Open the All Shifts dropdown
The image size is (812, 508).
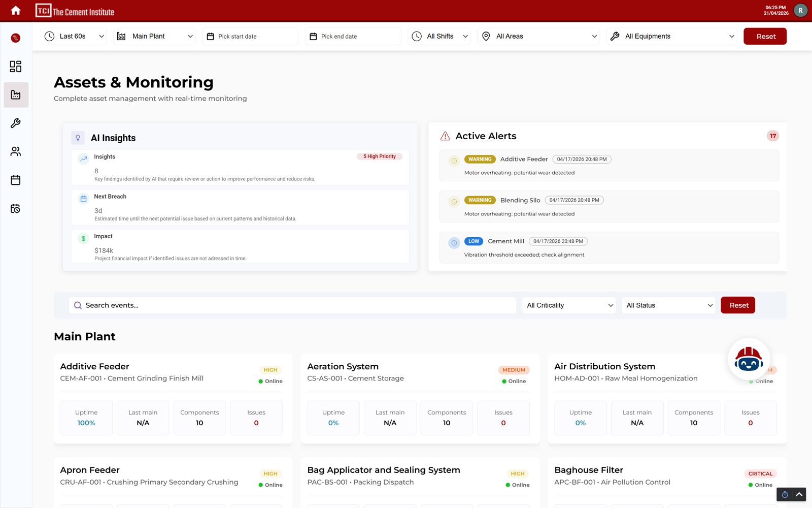pos(440,36)
